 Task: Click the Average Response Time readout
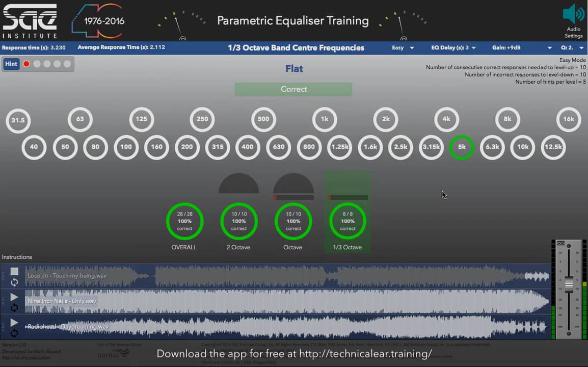click(121, 47)
